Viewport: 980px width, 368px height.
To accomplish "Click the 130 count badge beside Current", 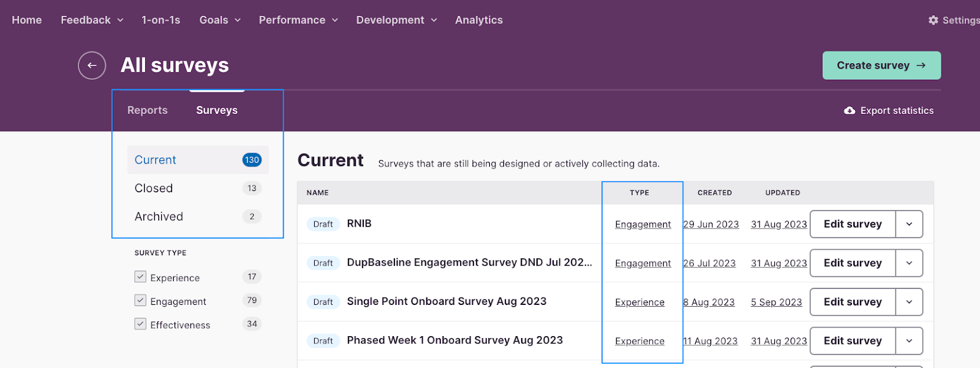I will pyautogui.click(x=252, y=160).
